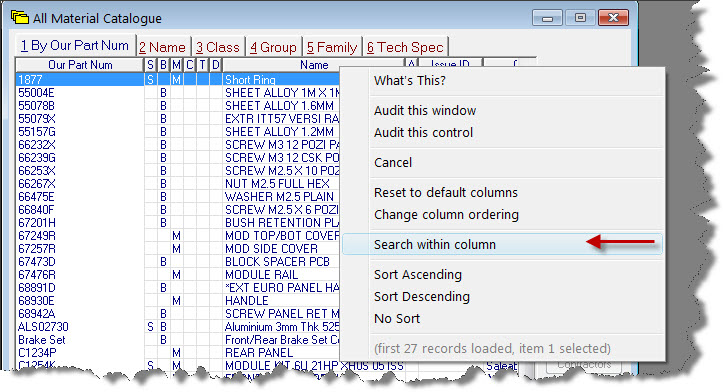Click the T column header
Viewport: 723px width, 392px height.
tap(202, 65)
